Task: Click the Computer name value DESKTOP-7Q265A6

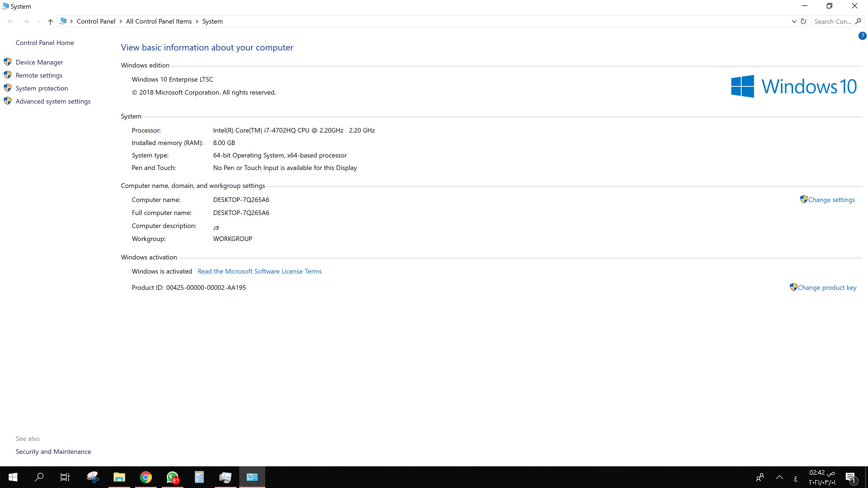Action: [x=241, y=200]
